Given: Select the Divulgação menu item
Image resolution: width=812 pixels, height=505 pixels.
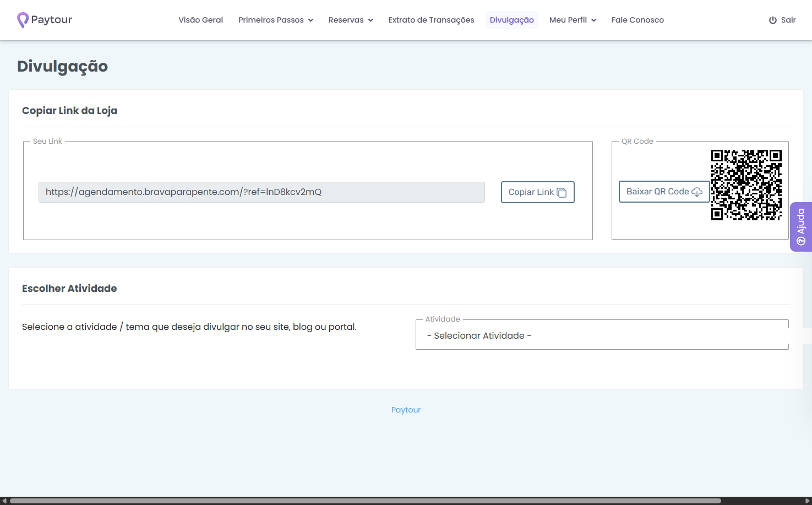Looking at the screenshot, I should pos(512,20).
